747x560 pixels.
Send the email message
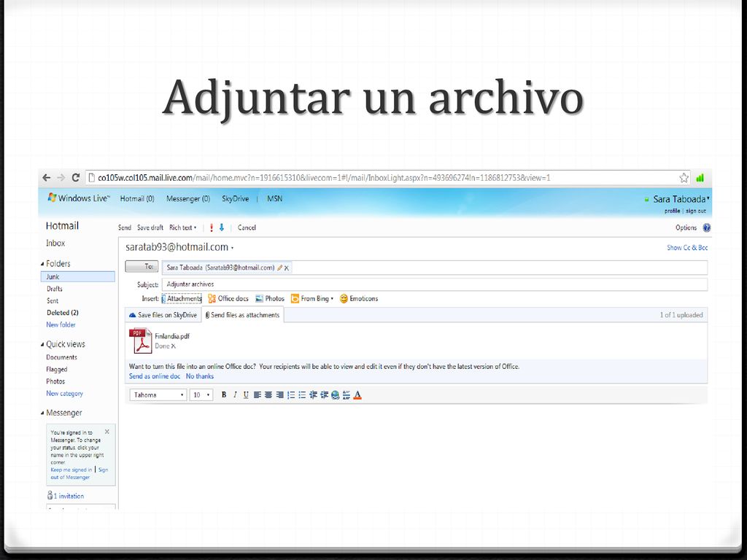coord(125,227)
